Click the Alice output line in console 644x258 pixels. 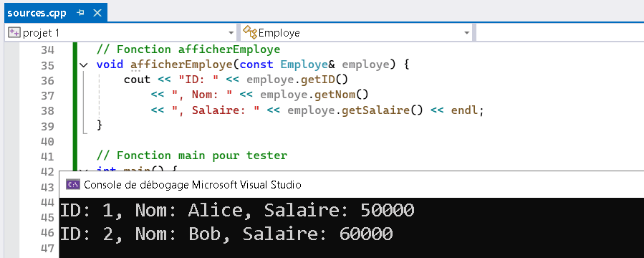(x=237, y=211)
